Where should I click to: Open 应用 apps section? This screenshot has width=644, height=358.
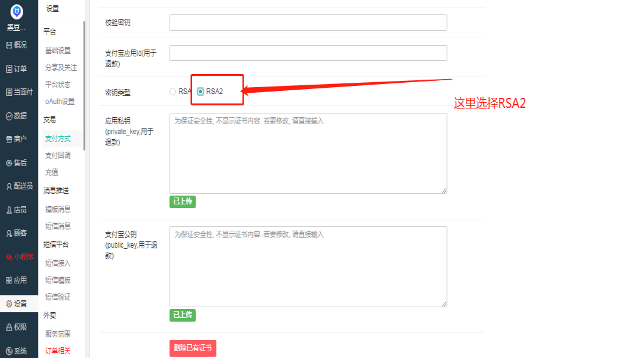tap(16, 280)
